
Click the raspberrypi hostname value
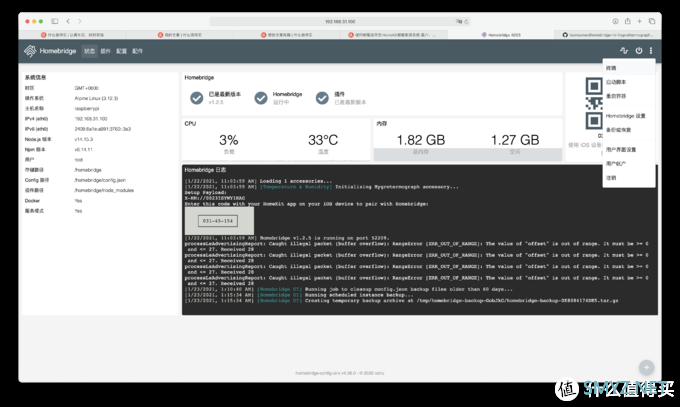[x=87, y=108]
